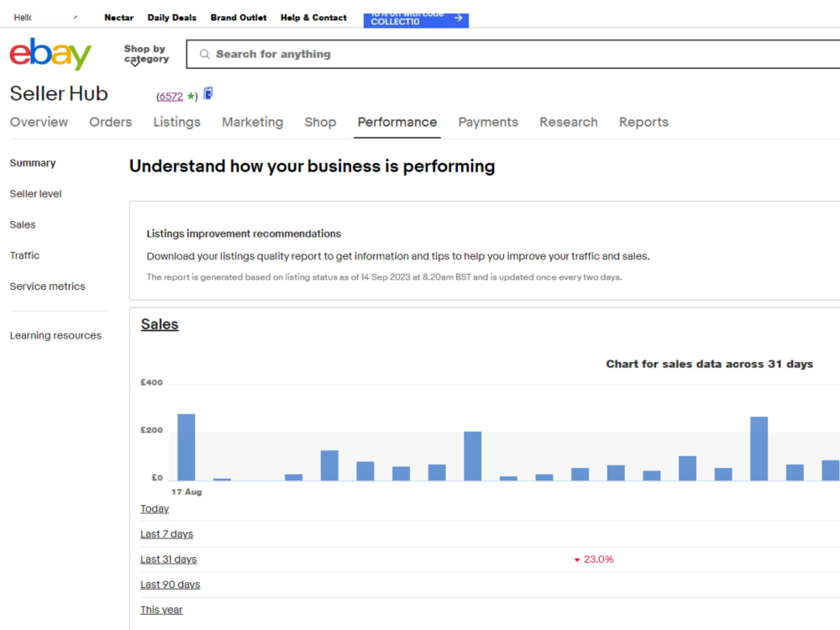Show sales for Last 90 days
Image resolution: width=840 pixels, height=630 pixels.
170,584
